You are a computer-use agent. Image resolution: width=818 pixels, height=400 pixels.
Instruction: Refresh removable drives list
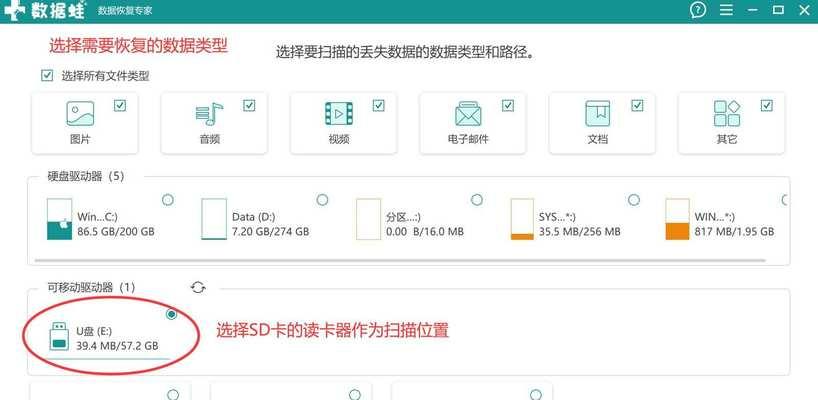[198, 287]
